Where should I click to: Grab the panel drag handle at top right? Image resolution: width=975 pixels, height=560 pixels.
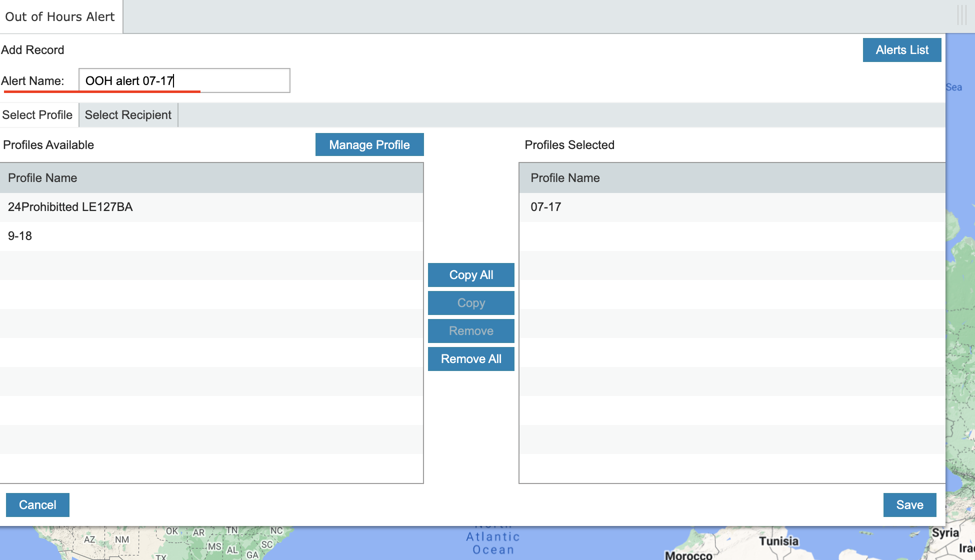point(961,15)
